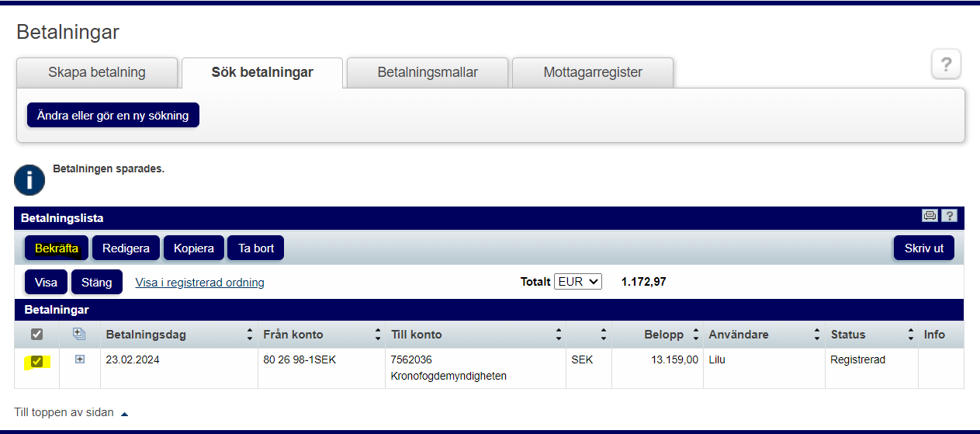Click the printer icon in Betalningslista header
This screenshot has height=434, width=980.
click(929, 216)
